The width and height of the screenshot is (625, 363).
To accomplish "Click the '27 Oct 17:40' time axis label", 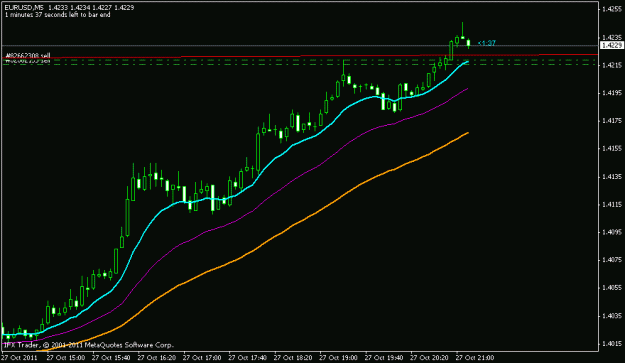I will (248, 358).
